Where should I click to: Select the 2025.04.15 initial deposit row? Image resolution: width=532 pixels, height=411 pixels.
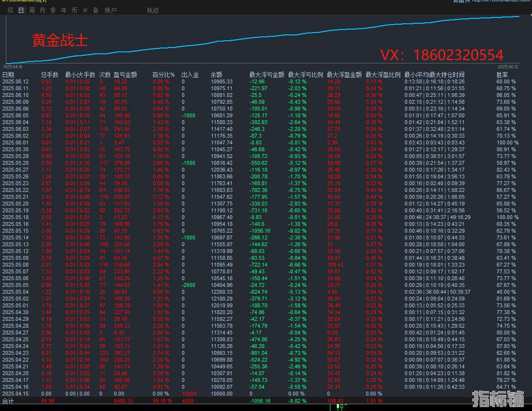coord(16,394)
